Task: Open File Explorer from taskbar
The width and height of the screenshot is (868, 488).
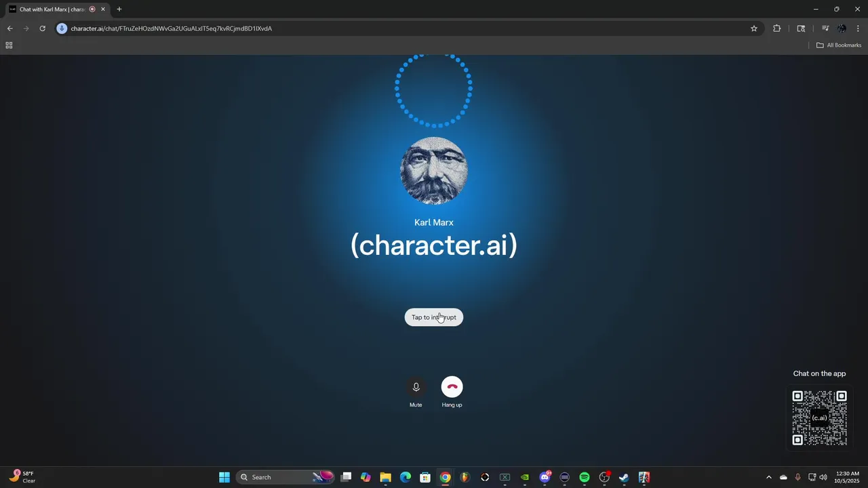Action: tap(385, 477)
